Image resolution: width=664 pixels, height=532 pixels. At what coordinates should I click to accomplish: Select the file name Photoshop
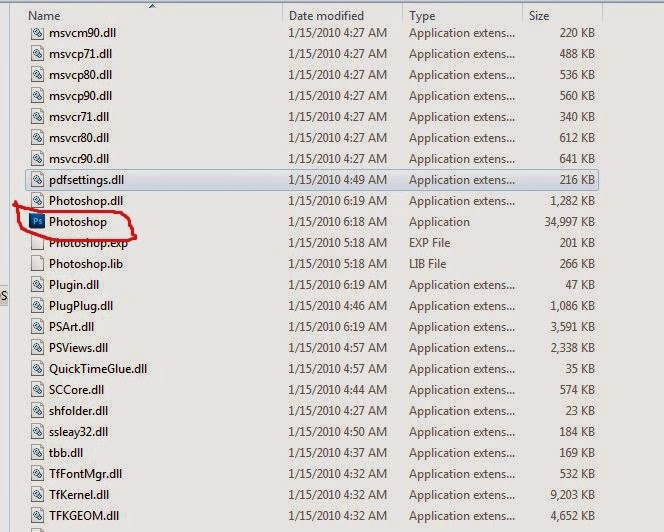click(78, 222)
